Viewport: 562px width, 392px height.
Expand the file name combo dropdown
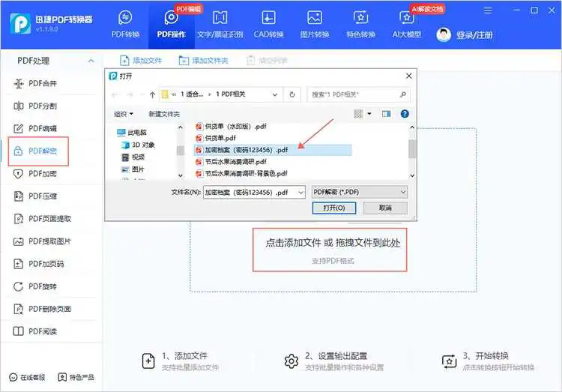(x=301, y=192)
